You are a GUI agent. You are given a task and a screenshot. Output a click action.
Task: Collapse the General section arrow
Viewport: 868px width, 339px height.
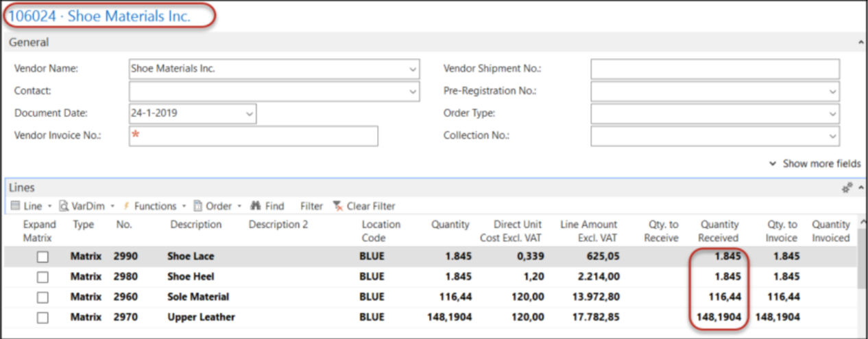861,42
